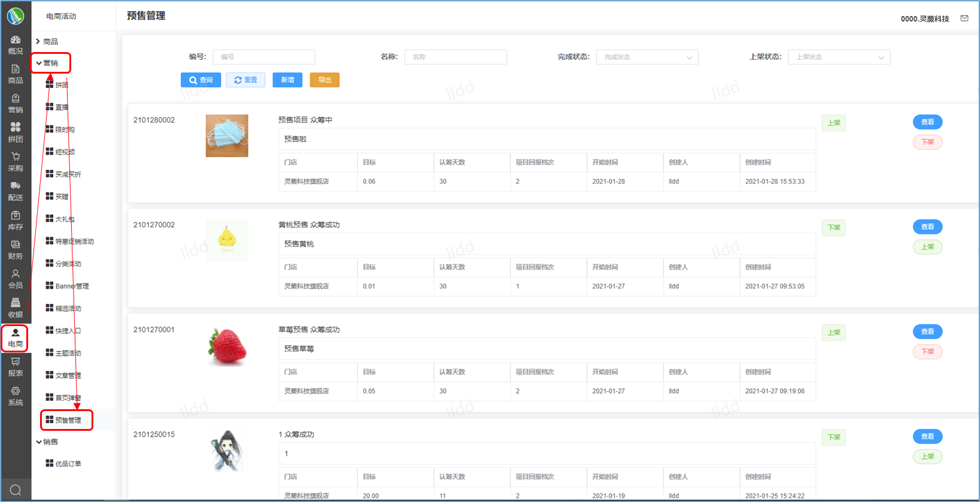
Task: Click the strawberry product thumbnail
Action: click(x=227, y=346)
